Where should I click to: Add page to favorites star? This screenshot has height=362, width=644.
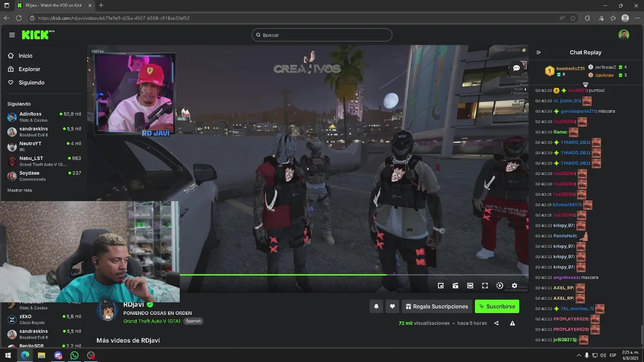tap(573, 18)
